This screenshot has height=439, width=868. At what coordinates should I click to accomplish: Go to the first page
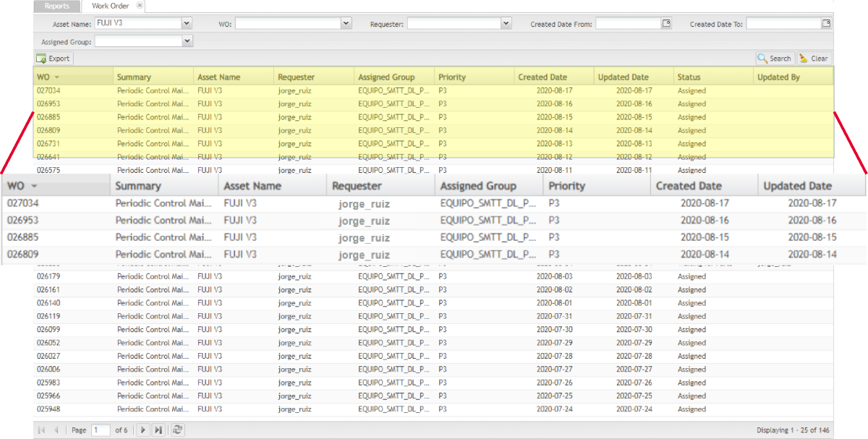click(x=41, y=430)
